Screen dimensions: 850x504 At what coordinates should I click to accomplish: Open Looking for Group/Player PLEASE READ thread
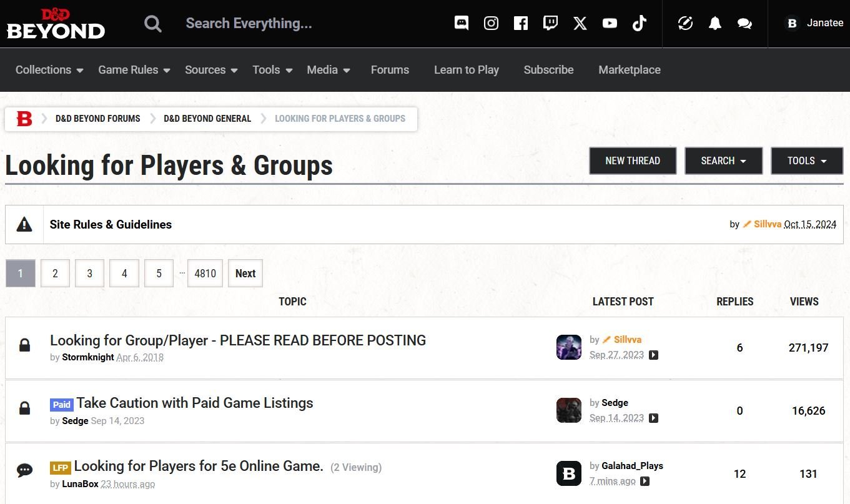click(238, 340)
